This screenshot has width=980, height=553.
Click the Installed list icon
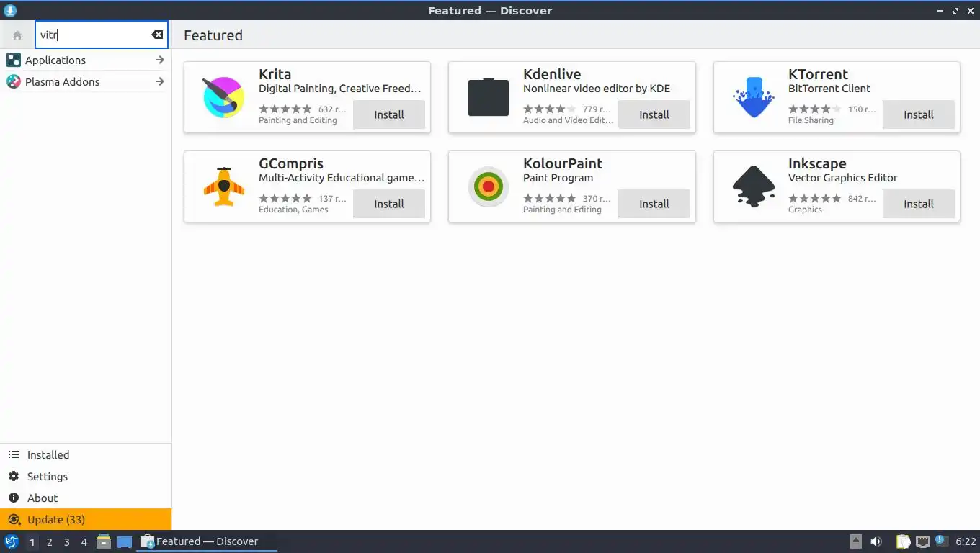[x=13, y=455]
